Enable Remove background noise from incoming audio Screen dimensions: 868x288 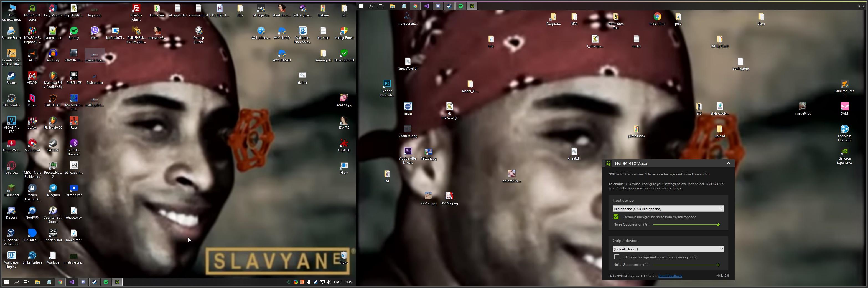617,257
